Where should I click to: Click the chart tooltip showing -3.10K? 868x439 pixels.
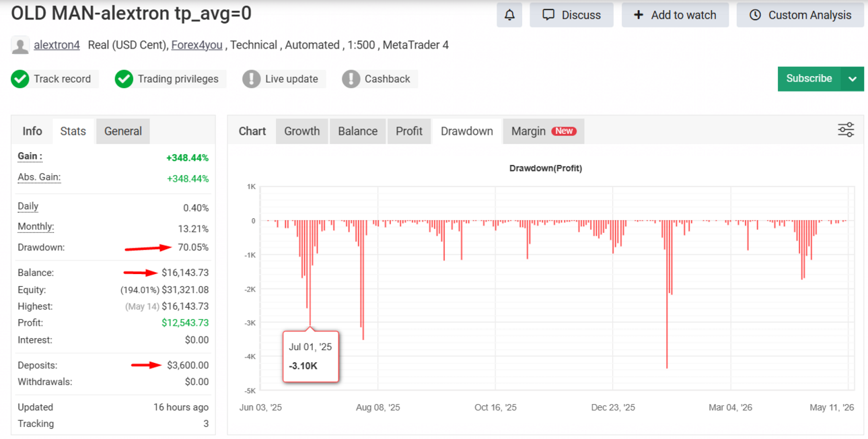tap(310, 357)
